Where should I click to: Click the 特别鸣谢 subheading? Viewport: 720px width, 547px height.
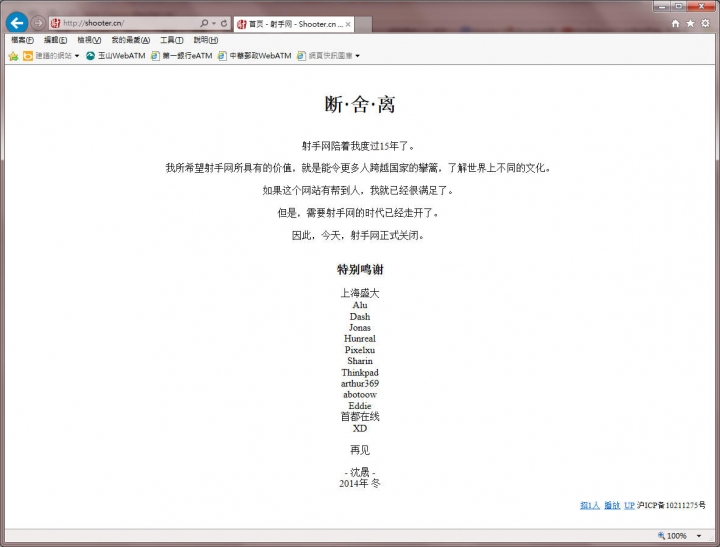360,270
